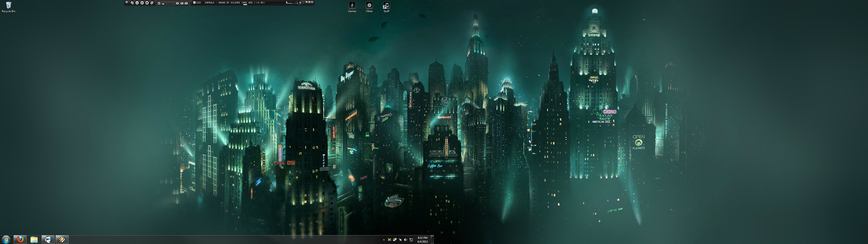Screen dimensions: 868x244
Task: Open the 8:52 PM clock calendar
Action: click(422, 240)
